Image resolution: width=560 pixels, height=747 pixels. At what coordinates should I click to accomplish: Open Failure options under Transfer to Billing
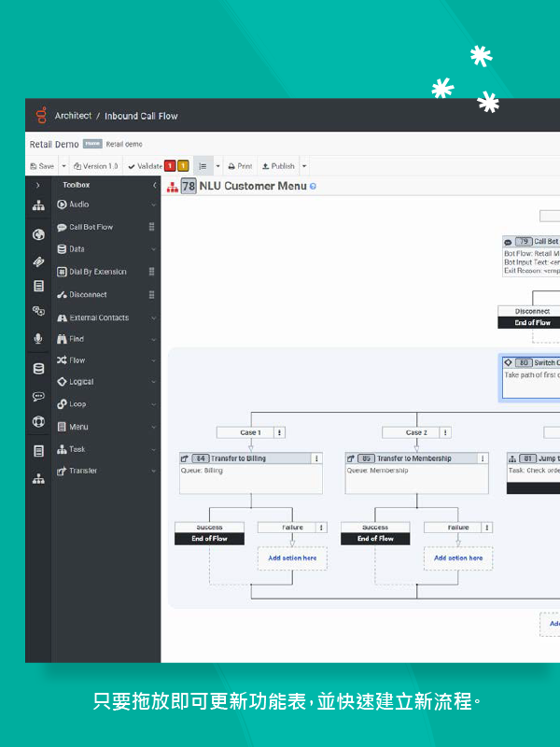321,528
